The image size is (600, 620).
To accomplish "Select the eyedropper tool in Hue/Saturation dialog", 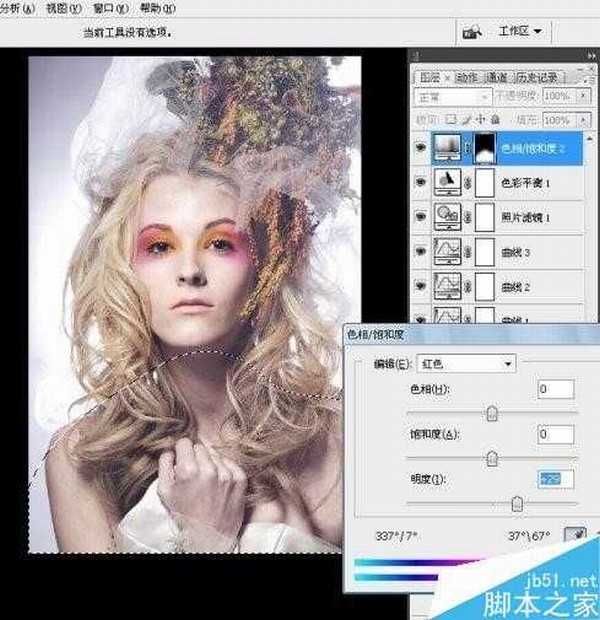I will (578, 536).
